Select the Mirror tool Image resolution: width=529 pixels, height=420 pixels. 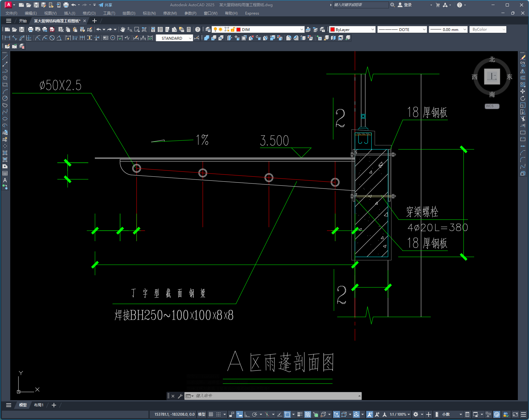click(x=523, y=71)
